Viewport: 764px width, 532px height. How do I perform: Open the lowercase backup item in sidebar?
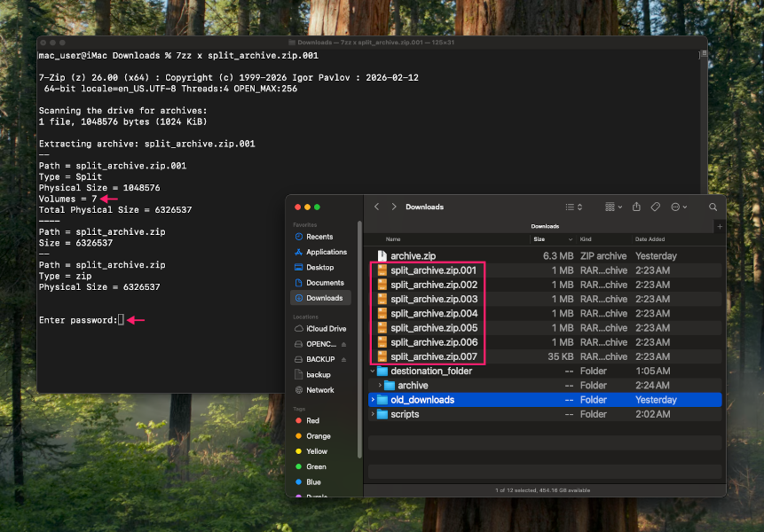coord(319,375)
